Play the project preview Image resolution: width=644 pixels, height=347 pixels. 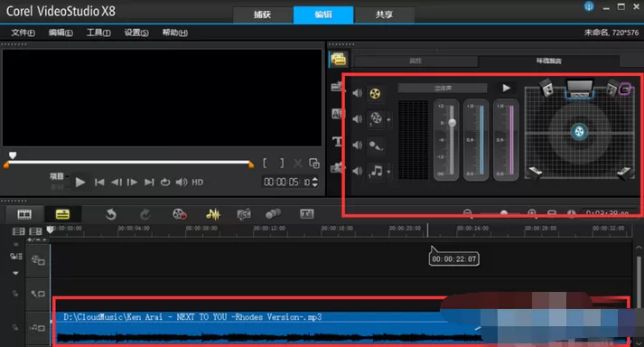(80, 183)
